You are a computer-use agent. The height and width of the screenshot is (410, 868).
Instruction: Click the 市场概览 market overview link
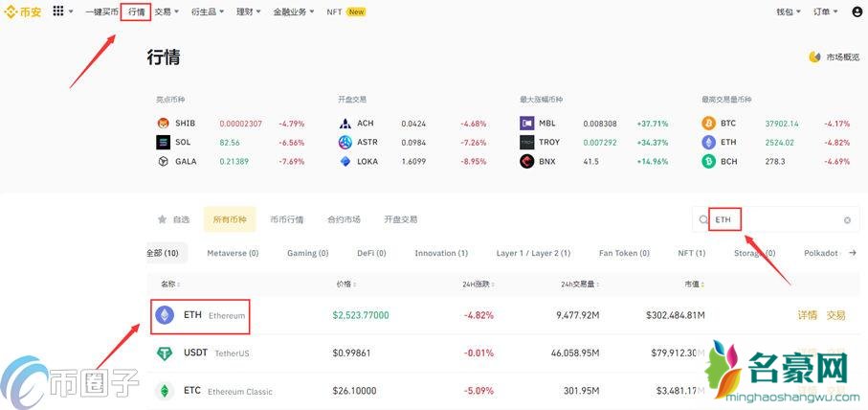(843, 57)
